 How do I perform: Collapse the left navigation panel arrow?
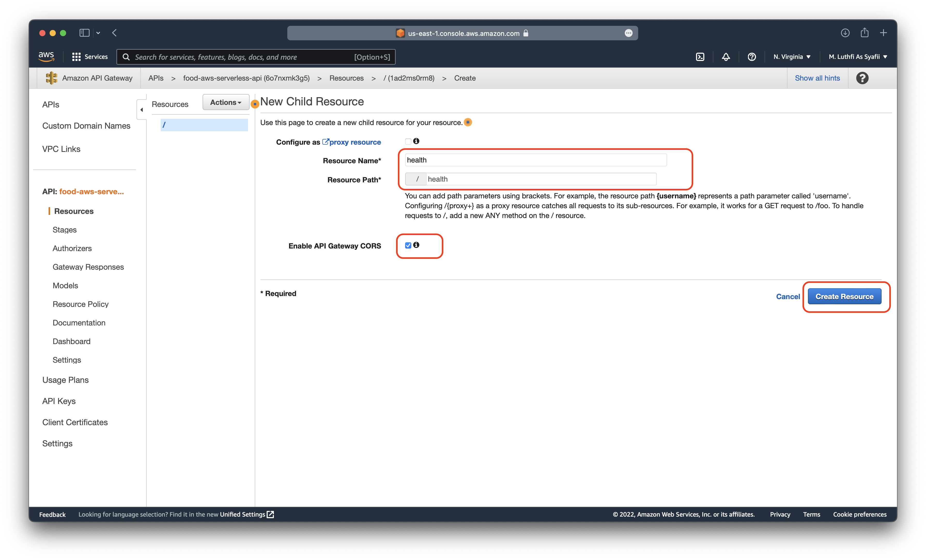coord(141,110)
